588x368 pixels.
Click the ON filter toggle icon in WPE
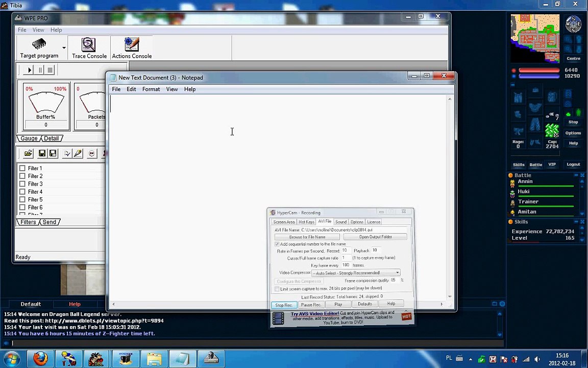tap(91, 153)
